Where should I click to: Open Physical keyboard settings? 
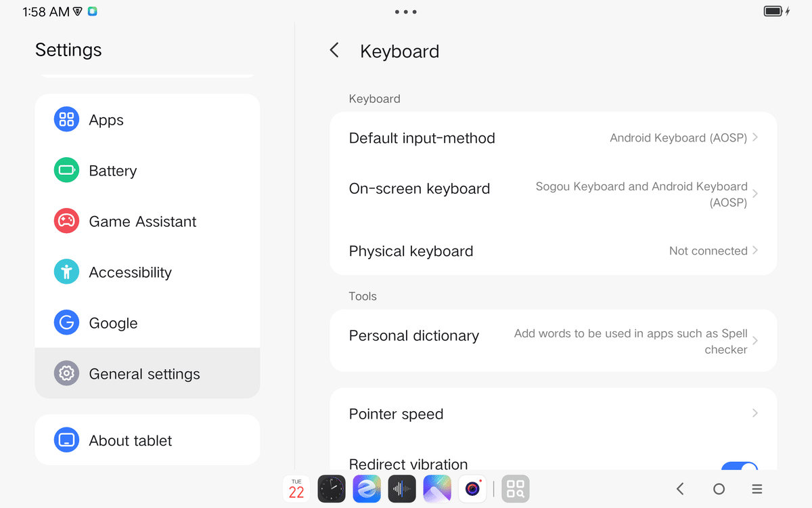click(553, 251)
